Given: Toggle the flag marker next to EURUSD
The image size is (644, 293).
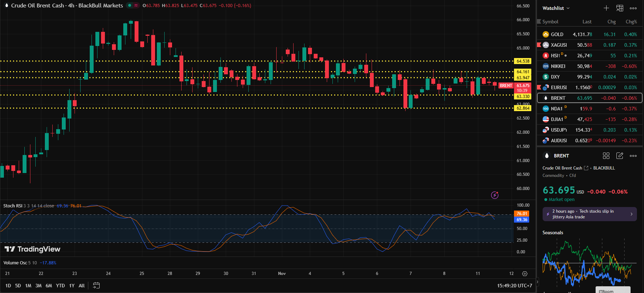Looking at the screenshot, I should pos(539,87).
